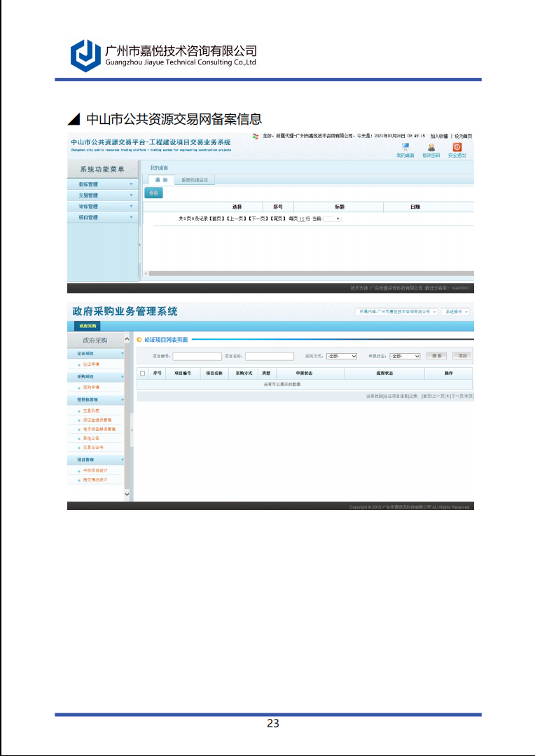
Task: Collapse the 采购项目 section
Action: click(95, 376)
